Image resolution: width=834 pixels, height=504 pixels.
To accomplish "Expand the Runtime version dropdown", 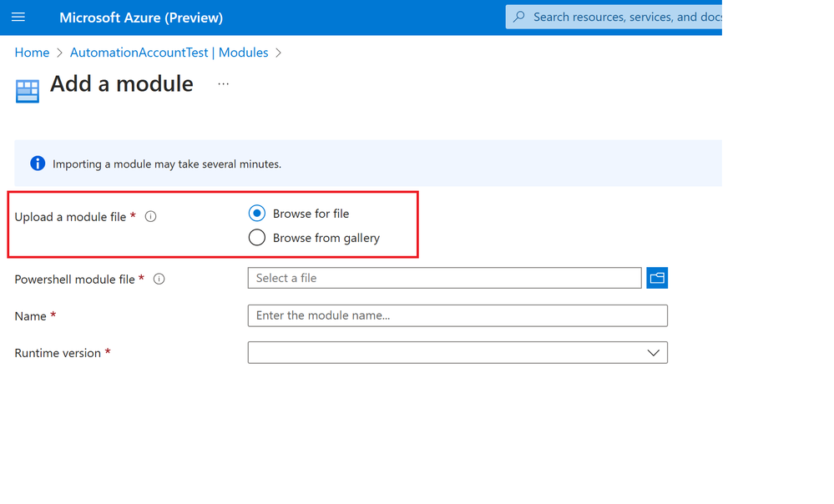I will click(457, 352).
